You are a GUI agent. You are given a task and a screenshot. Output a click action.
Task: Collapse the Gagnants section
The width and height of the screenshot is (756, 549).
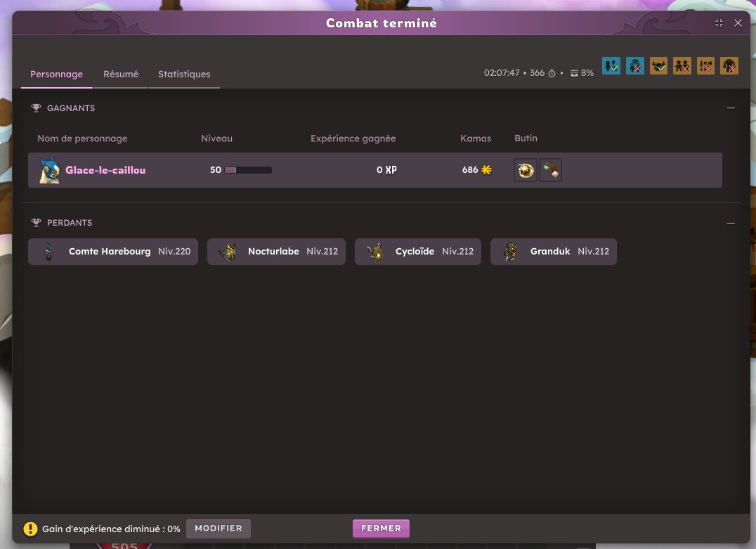pos(731,108)
